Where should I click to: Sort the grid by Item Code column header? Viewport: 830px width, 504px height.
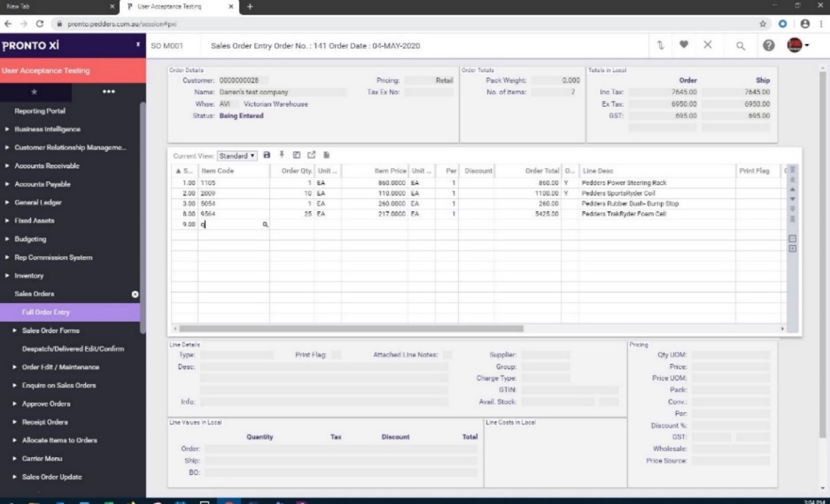pyautogui.click(x=233, y=171)
